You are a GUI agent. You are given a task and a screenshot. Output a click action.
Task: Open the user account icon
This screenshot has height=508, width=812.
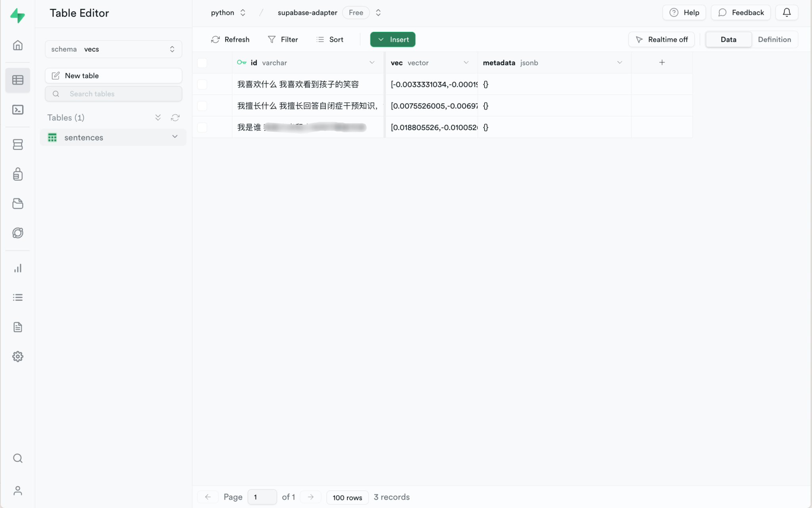click(18, 491)
